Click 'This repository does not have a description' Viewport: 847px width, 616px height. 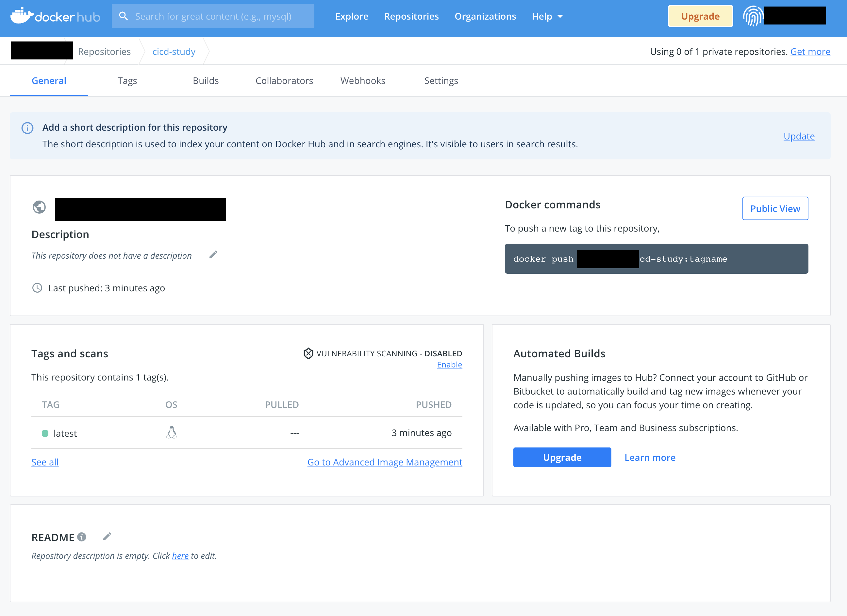coord(111,256)
